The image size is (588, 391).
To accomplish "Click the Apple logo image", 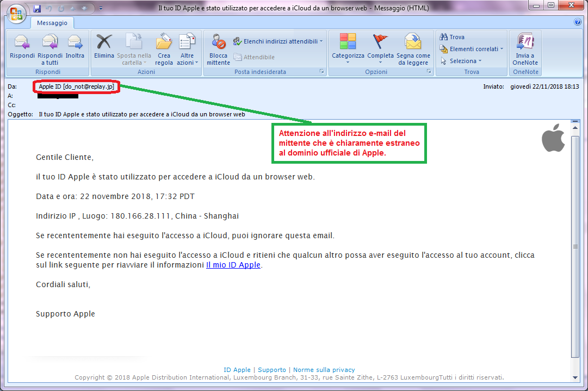I will [554, 138].
